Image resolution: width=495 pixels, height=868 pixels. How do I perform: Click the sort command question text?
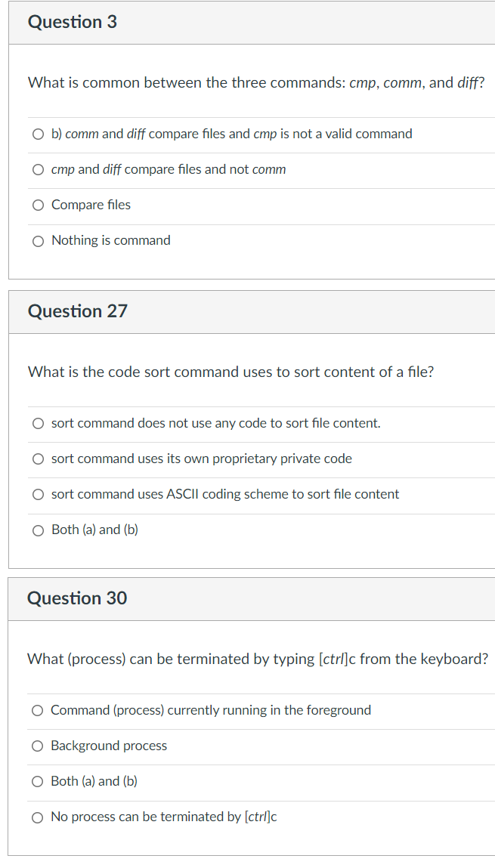tap(231, 372)
